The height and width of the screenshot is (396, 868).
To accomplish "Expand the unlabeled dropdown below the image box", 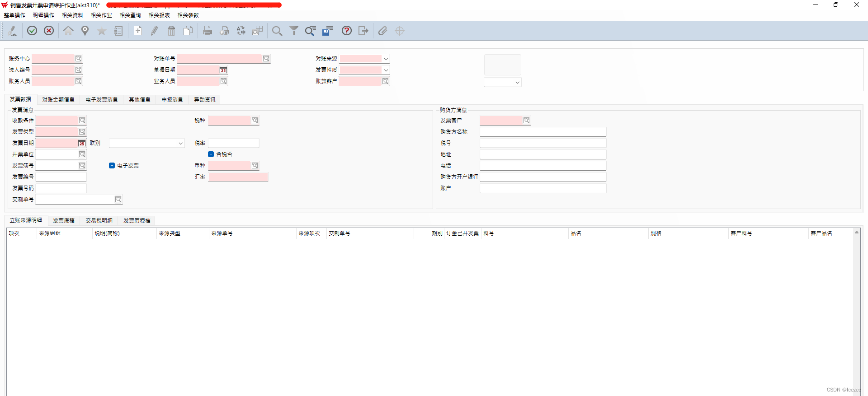I will (x=517, y=82).
